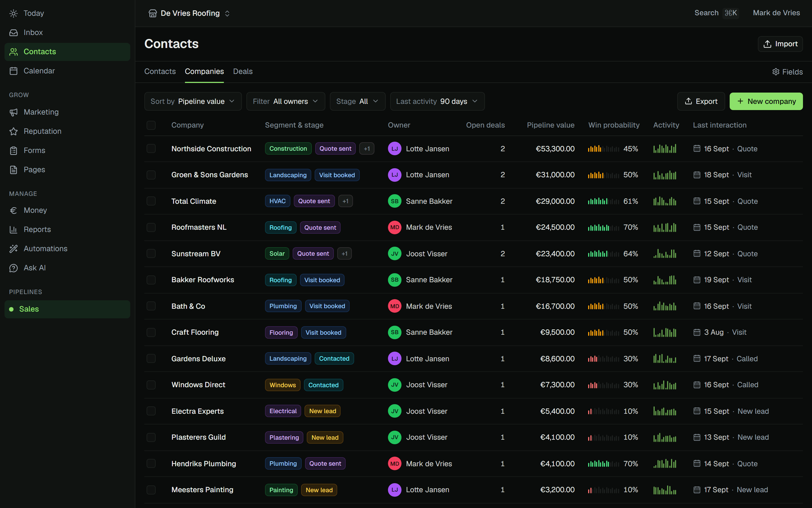Click the Fields gear icon
812x508 pixels.
776,72
